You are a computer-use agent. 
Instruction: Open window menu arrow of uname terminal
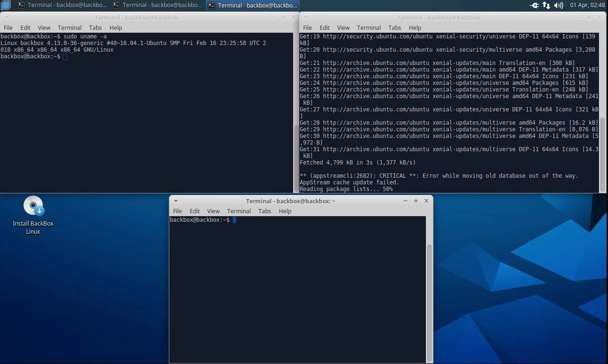pyautogui.click(x=6, y=18)
